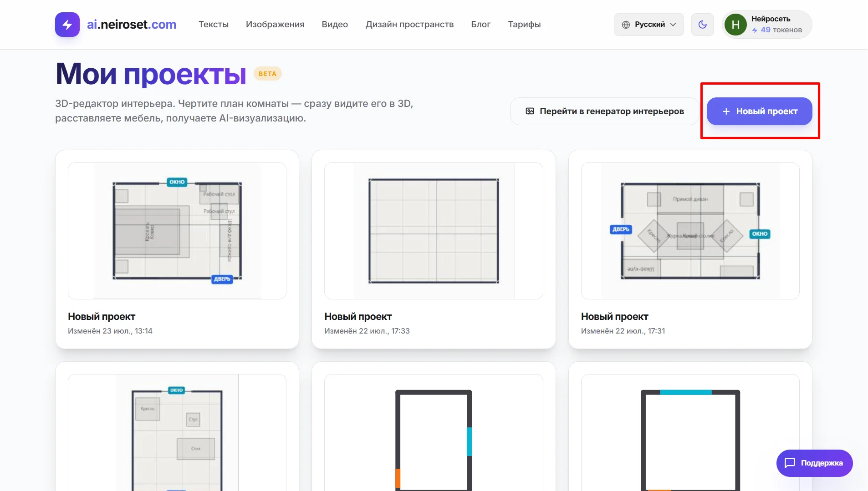Image resolution: width=868 pixels, height=491 pixels.
Task: Open the Поддержка support chat
Action: click(814, 463)
